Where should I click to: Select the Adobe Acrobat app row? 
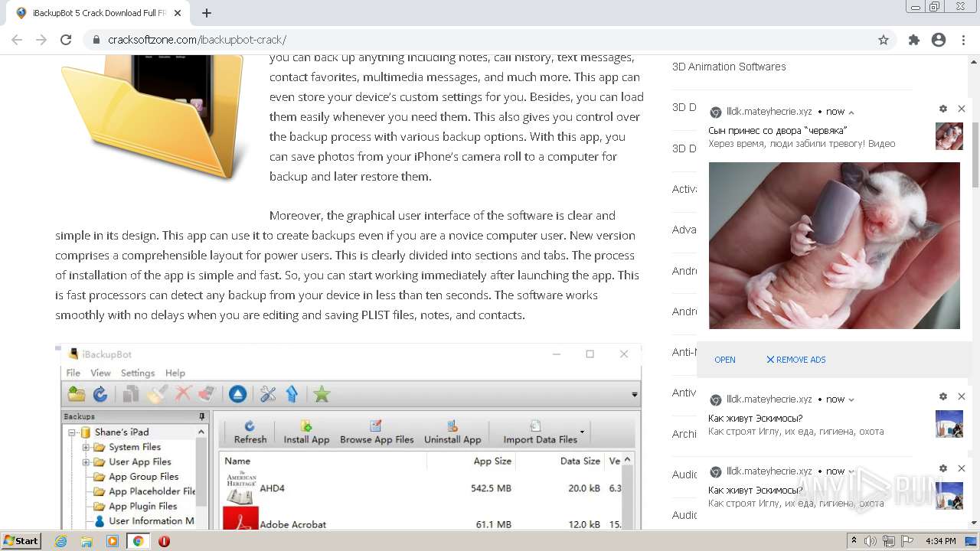click(x=421, y=519)
